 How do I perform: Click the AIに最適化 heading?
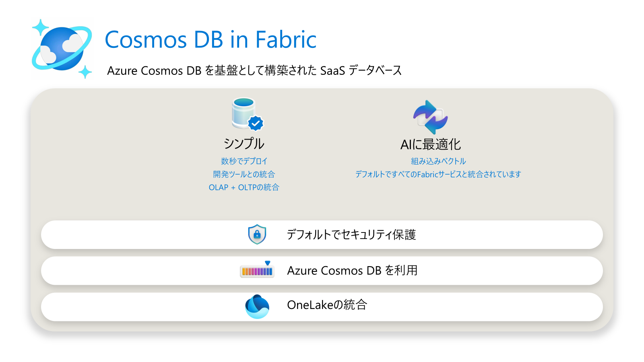pos(430,144)
